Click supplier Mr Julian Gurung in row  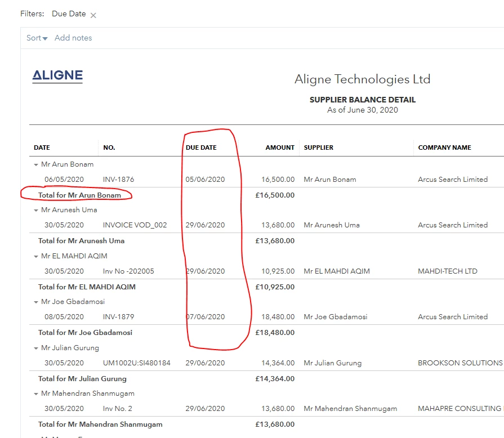click(x=333, y=363)
